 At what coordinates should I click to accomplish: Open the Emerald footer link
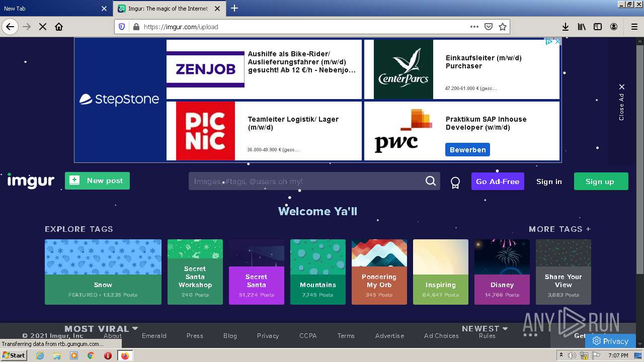click(154, 336)
